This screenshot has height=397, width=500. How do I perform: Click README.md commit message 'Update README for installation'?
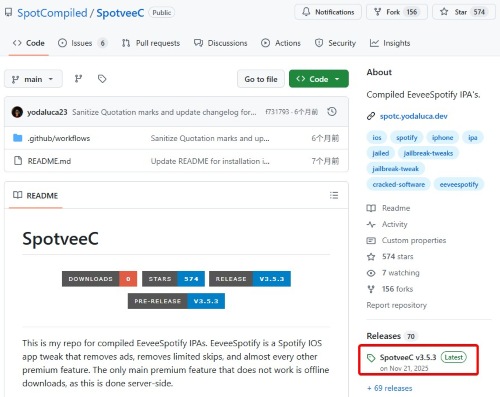(210, 161)
